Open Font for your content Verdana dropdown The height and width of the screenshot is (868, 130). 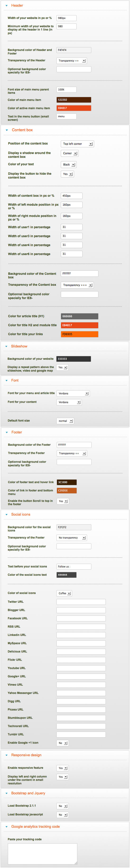(69, 402)
